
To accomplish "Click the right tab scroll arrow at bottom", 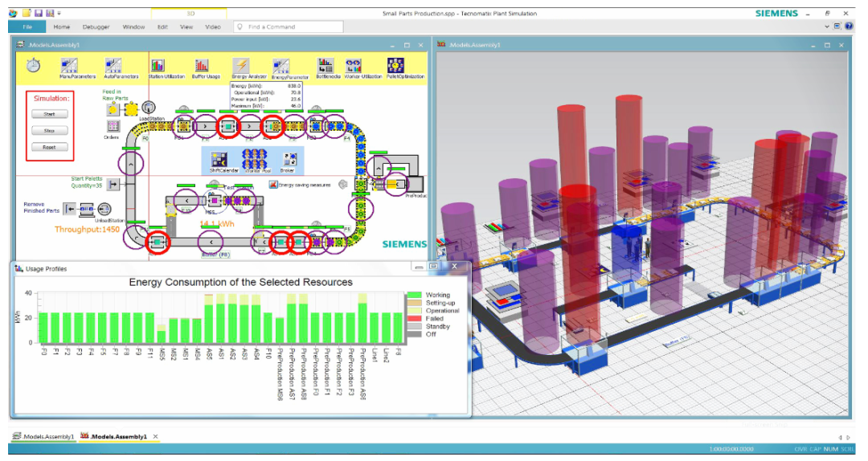I will point(849,437).
